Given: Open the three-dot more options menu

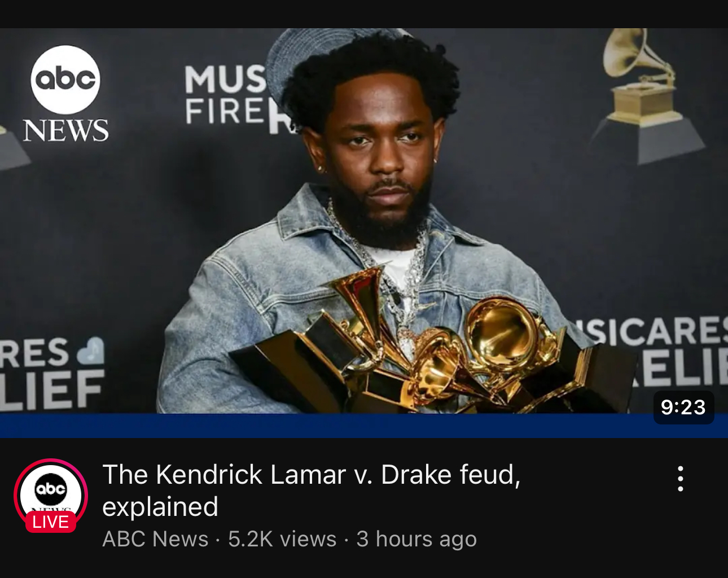Looking at the screenshot, I should click(681, 479).
